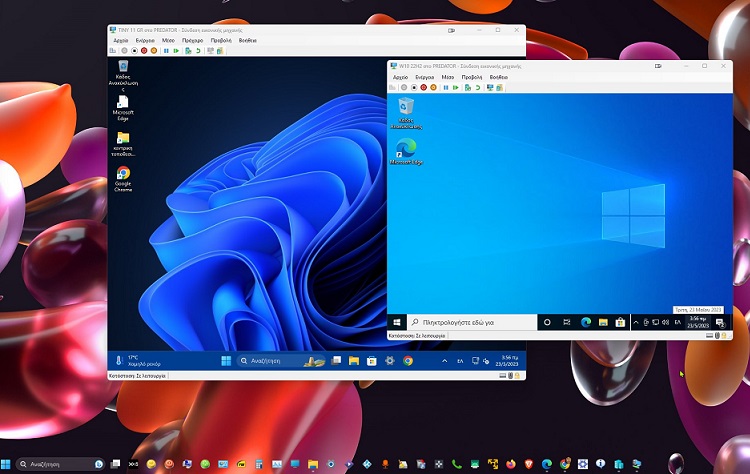Select Google Chrome shortcut on TINY 11 desktop

pos(123,179)
